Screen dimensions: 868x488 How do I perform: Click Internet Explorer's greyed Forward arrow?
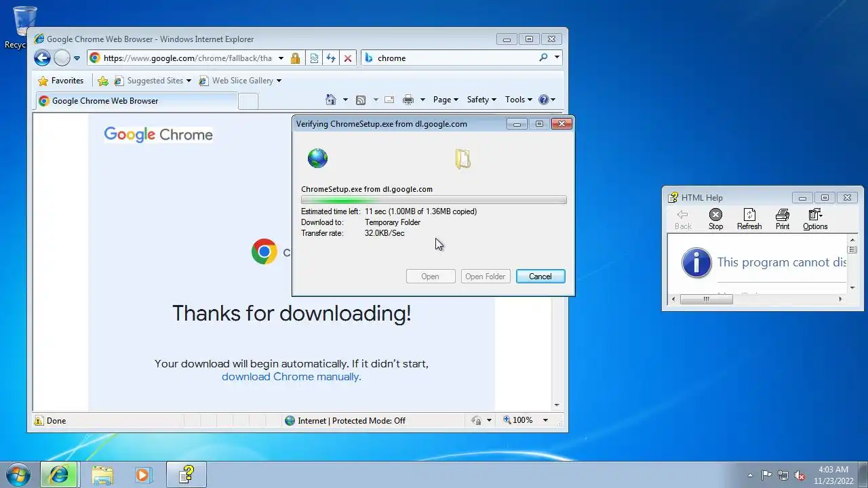coord(62,58)
